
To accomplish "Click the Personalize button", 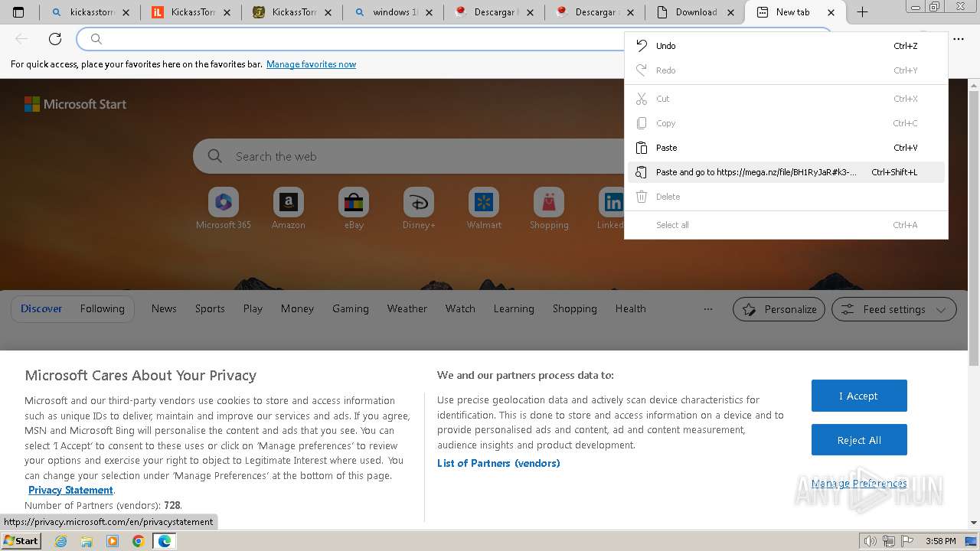I will coord(779,309).
